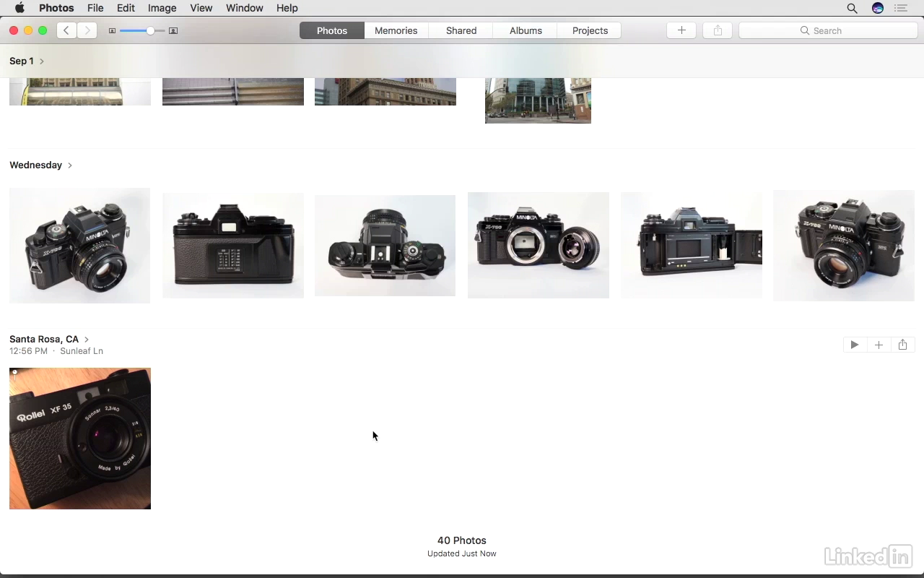
Task: Select Minolta body with detached lens photo
Action: (539, 246)
